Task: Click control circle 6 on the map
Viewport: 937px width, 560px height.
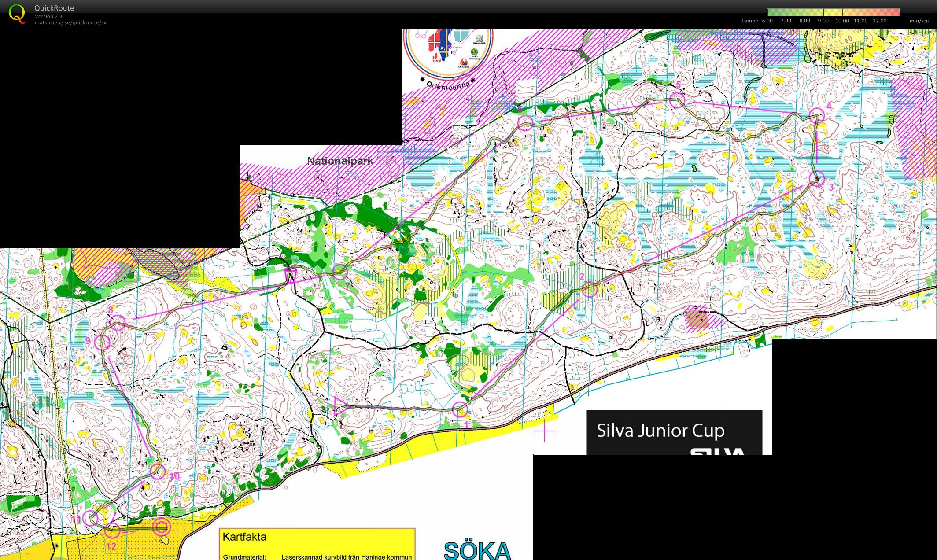Action: point(525,122)
